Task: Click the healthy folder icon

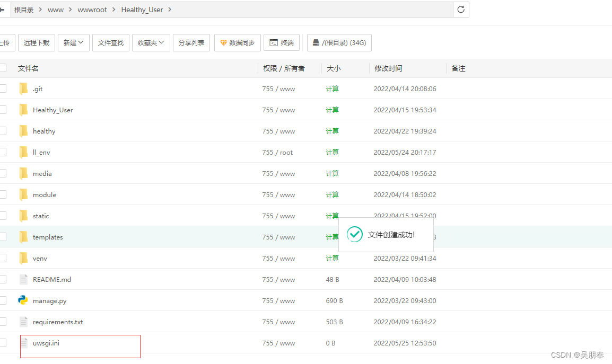Action: click(x=23, y=131)
